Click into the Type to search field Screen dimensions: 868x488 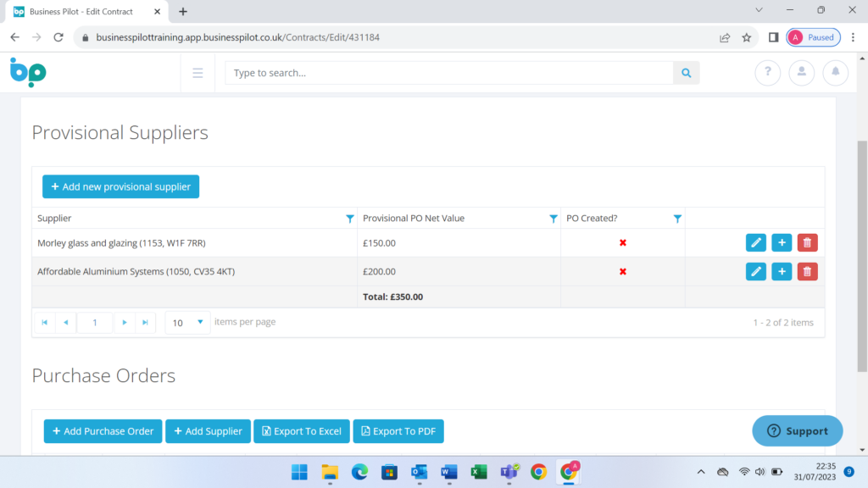pos(449,74)
